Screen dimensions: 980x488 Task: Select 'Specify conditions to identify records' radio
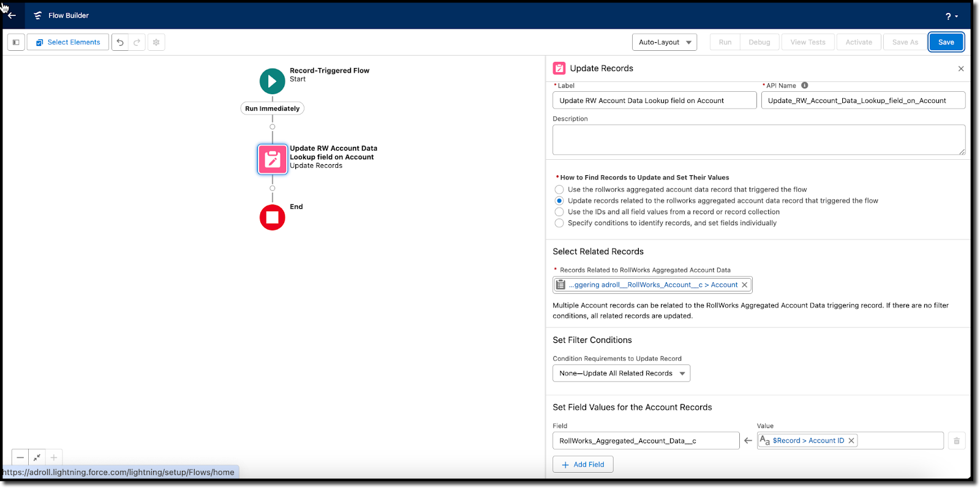559,223
